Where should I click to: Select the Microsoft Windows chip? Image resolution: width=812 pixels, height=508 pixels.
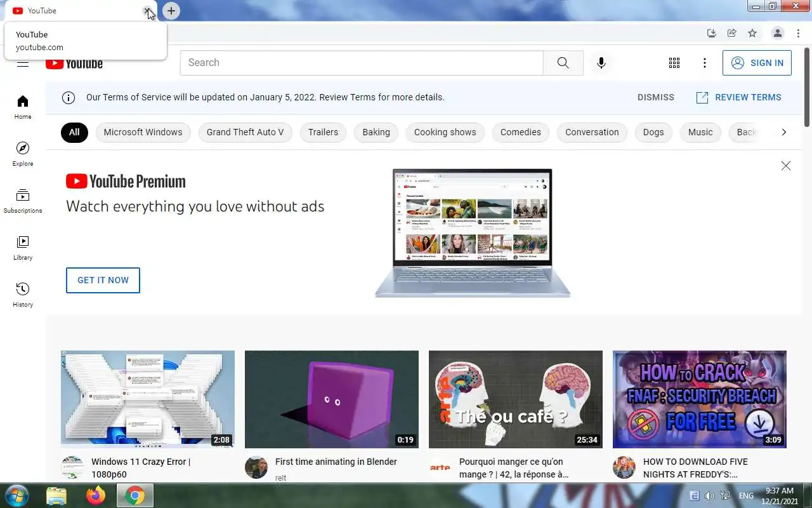click(143, 132)
